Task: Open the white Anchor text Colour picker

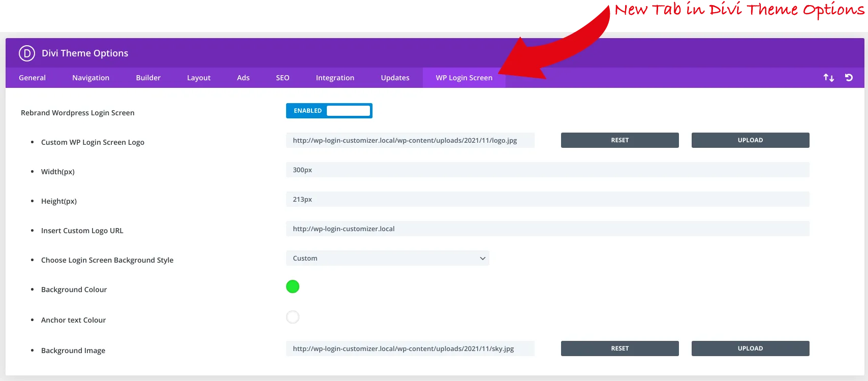Action: [293, 317]
